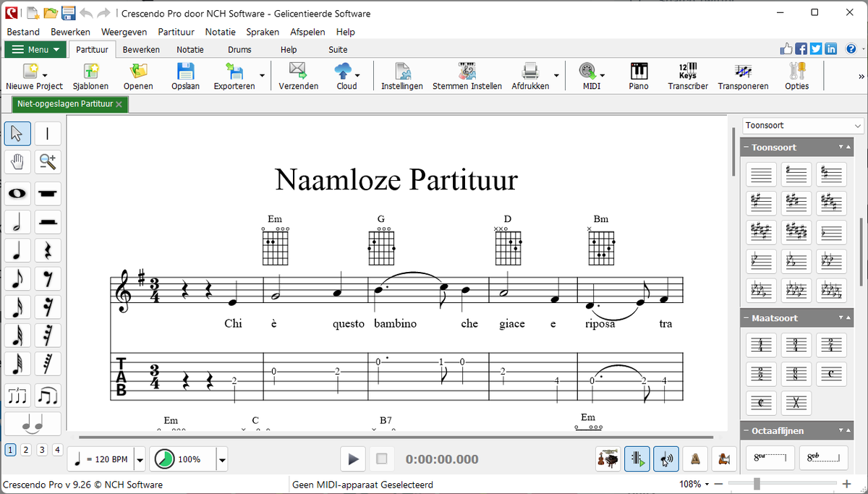Select the quarter rest tool
Viewport: 868px width, 494px height.
coord(48,250)
